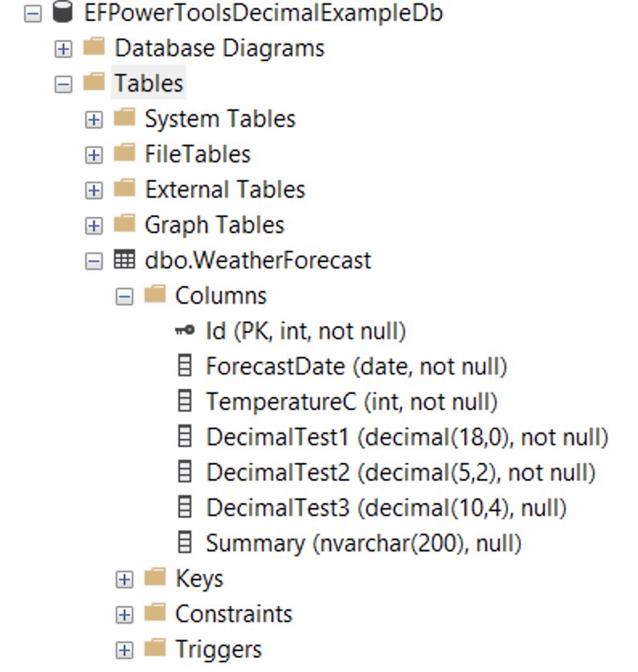Click the column icon beside Summary
638x672 pixels.
[185, 543]
